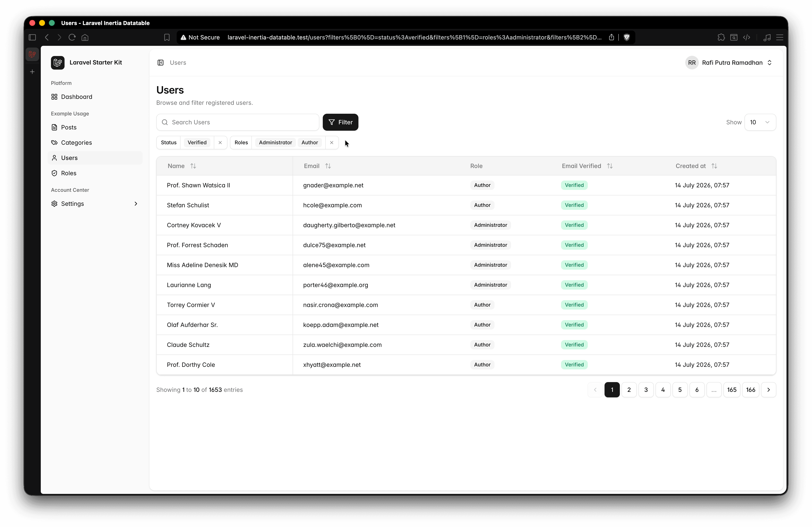Screen dimensions: 812x527
Task: Jump to last page 166
Action: tap(751, 390)
